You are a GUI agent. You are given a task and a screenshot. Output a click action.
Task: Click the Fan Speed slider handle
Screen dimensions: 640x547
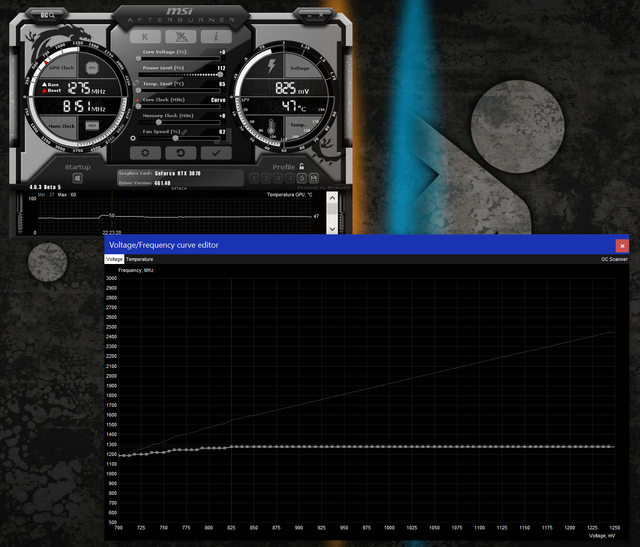point(175,138)
